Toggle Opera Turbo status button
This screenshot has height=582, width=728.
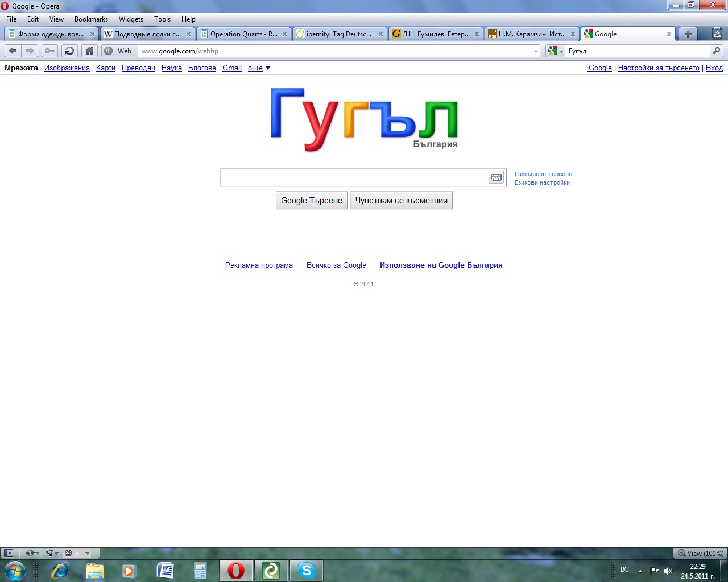(68, 553)
